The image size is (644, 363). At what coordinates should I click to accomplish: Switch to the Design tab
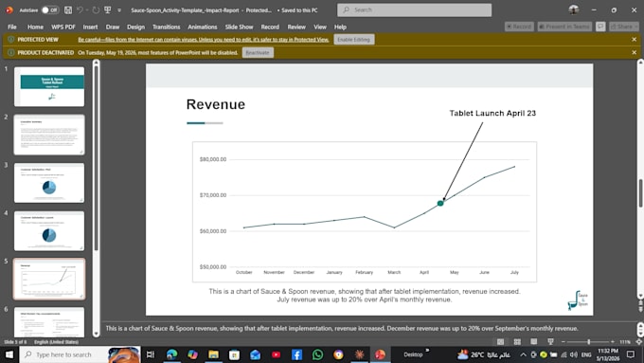(136, 27)
